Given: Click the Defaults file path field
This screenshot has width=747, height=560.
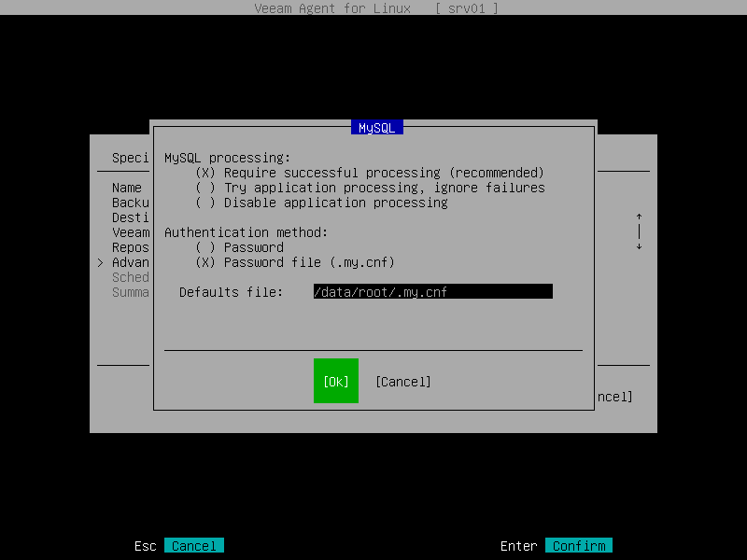Looking at the screenshot, I should coord(433,291).
